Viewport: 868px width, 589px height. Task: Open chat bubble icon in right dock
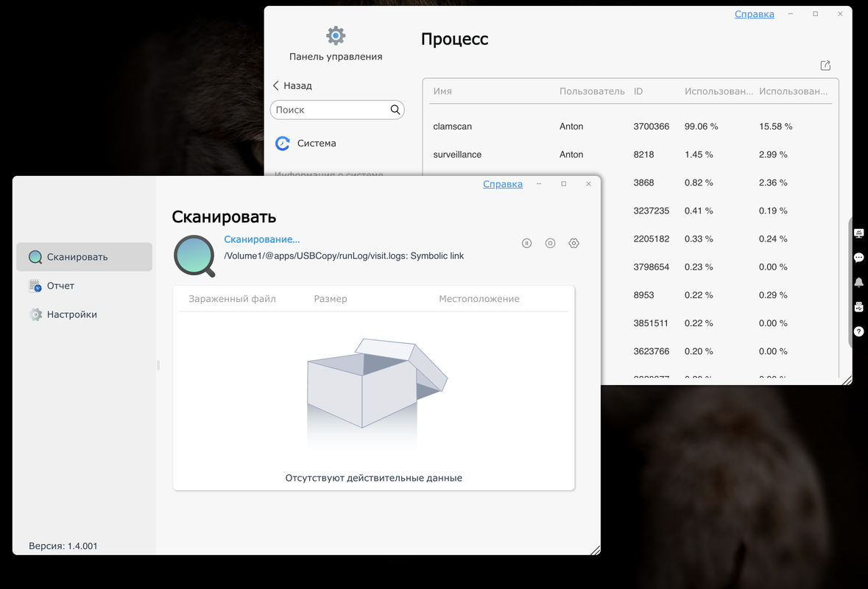[858, 258]
